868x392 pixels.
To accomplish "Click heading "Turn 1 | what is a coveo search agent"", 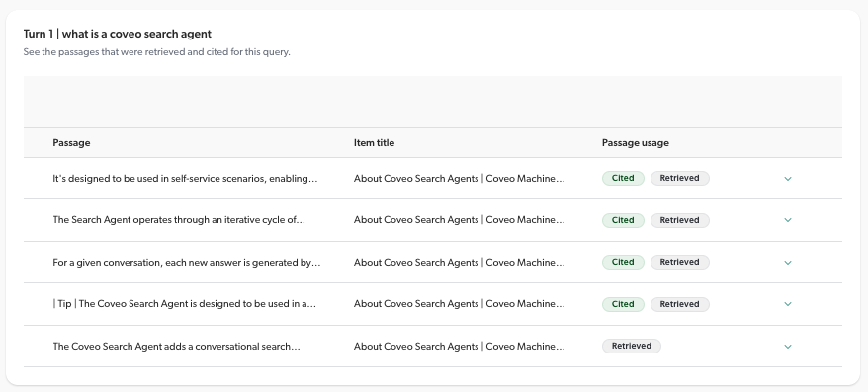I will pyautogui.click(x=118, y=34).
